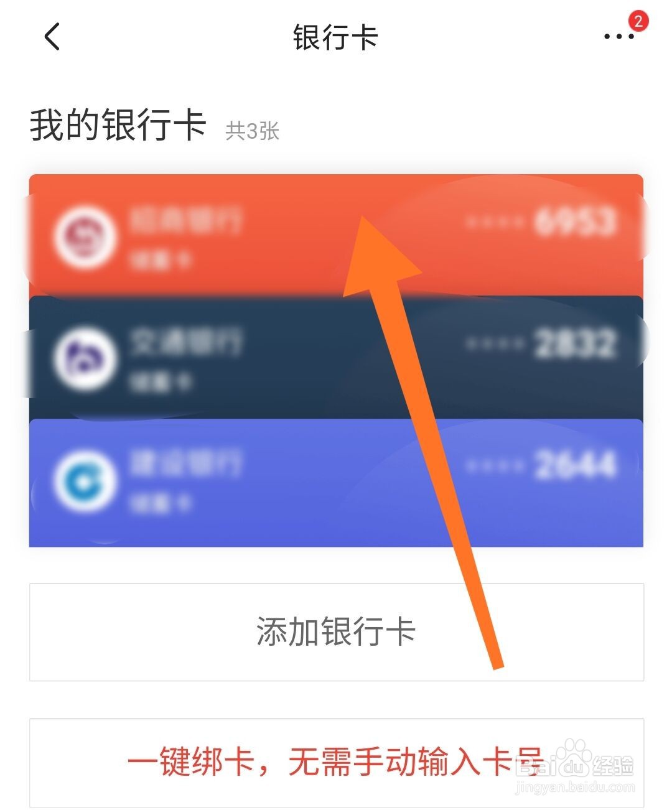The height and width of the screenshot is (810, 672).
Task: Tap the bank name text on the orange card
Action: tap(185, 220)
